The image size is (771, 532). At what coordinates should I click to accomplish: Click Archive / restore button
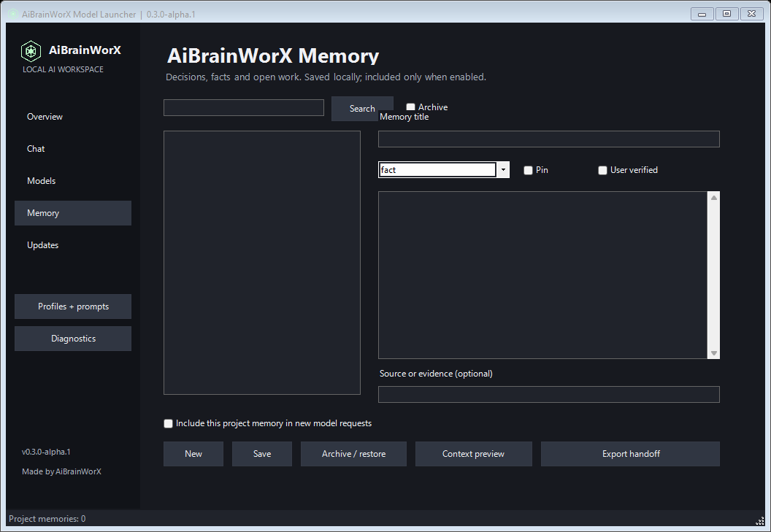(x=353, y=454)
